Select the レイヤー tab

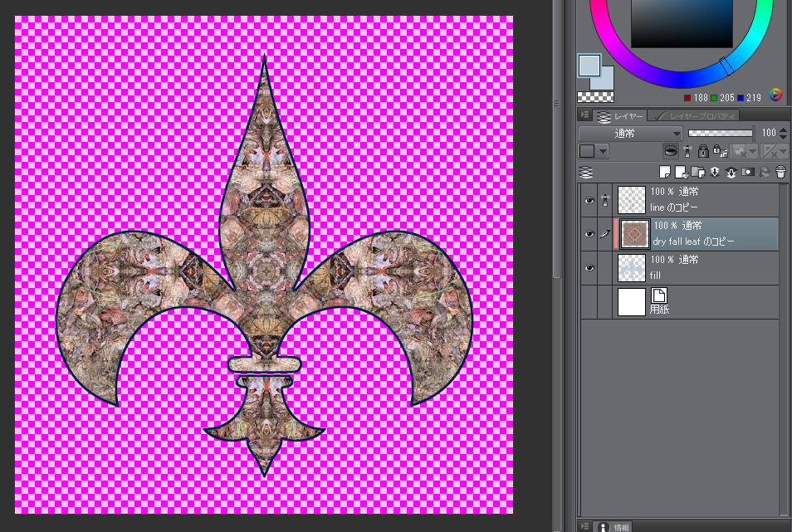[x=618, y=115]
